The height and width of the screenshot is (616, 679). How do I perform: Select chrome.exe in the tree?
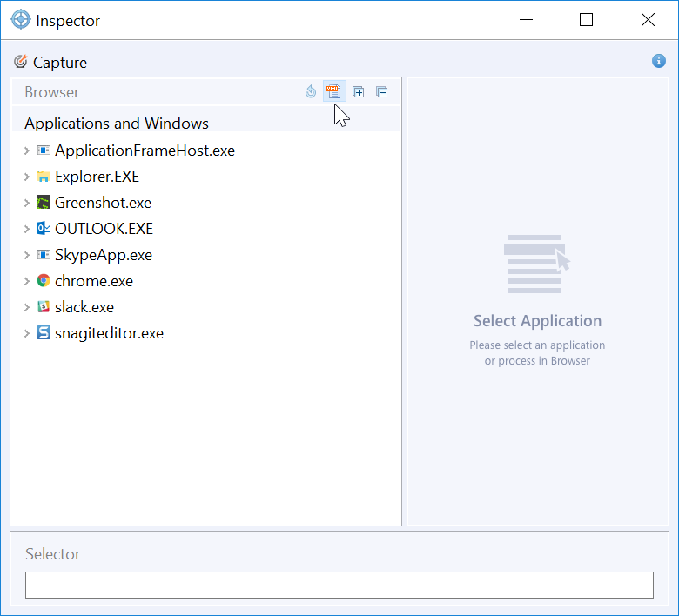pyautogui.click(x=94, y=280)
